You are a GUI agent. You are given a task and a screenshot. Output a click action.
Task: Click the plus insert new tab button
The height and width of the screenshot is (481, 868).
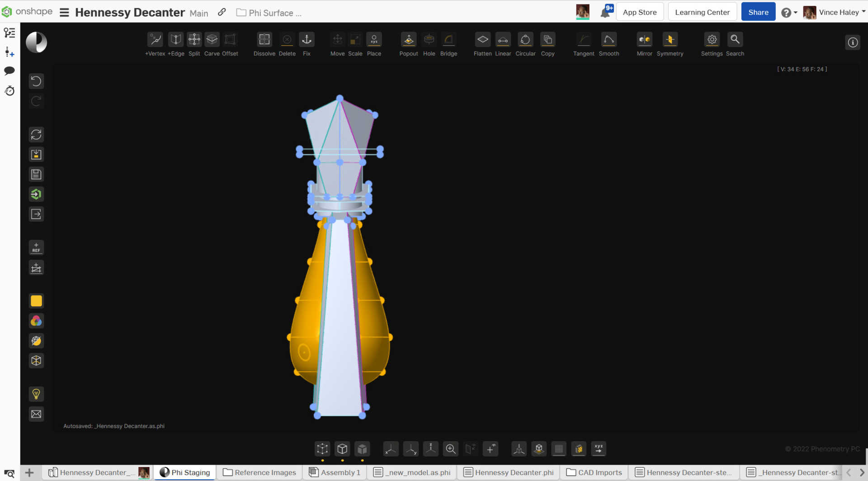tap(29, 473)
